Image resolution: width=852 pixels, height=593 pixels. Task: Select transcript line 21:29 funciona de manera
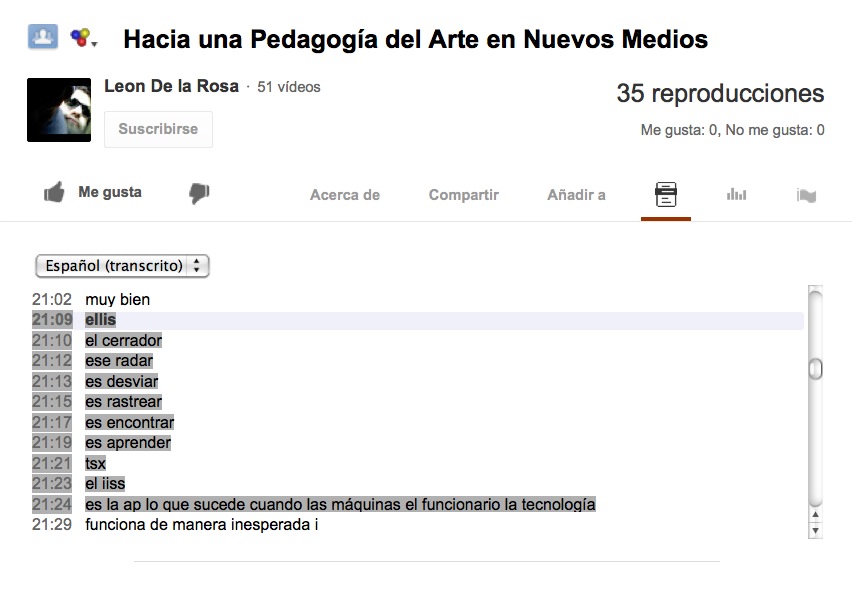click(x=200, y=524)
